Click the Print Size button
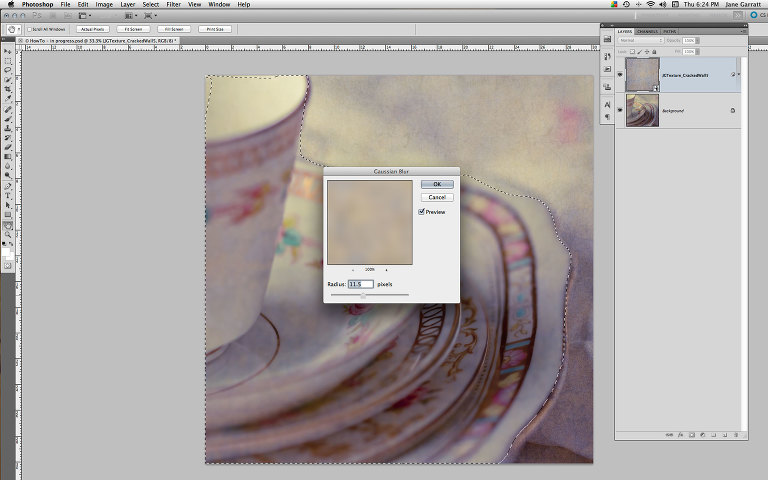 click(x=215, y=29)
